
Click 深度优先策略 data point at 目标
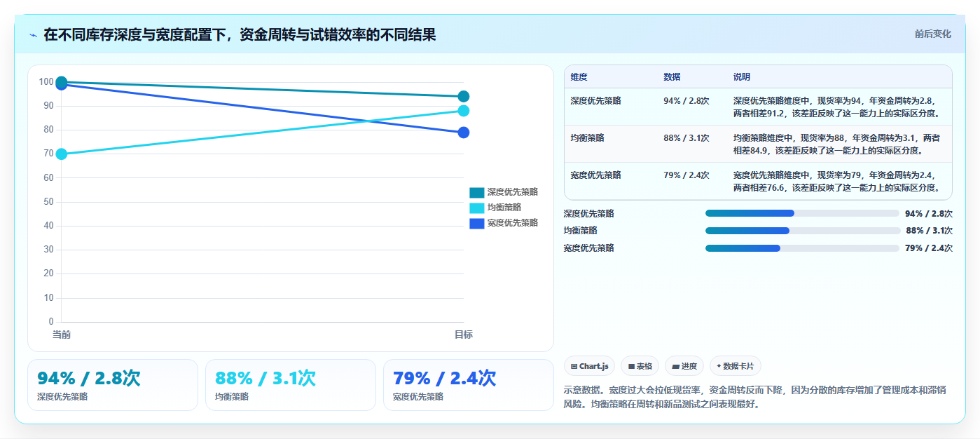click(464, 97)
